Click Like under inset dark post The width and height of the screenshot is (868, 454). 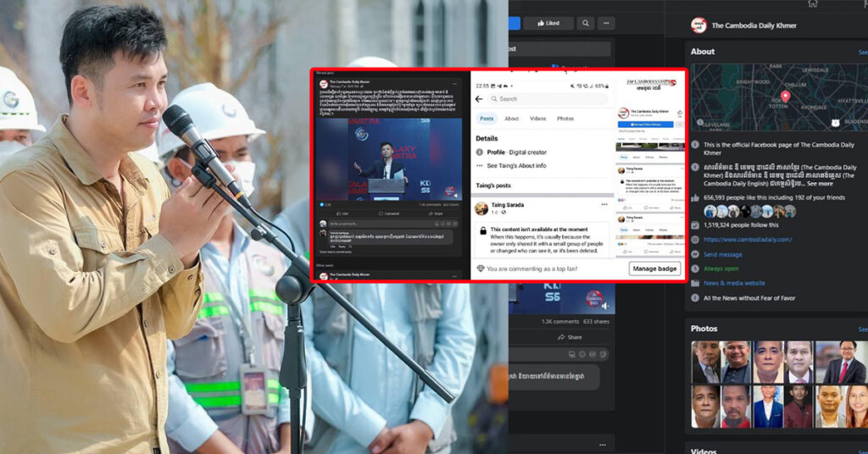pos(342,213)
